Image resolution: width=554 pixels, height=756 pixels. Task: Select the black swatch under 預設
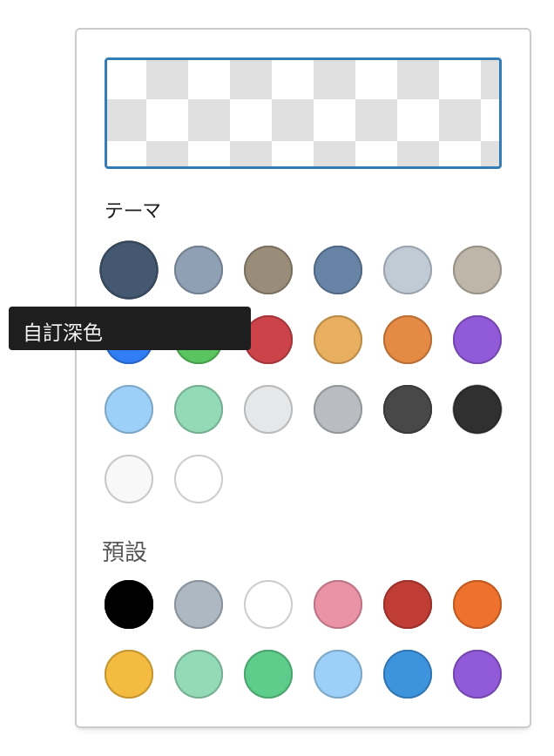pos(129,604)
